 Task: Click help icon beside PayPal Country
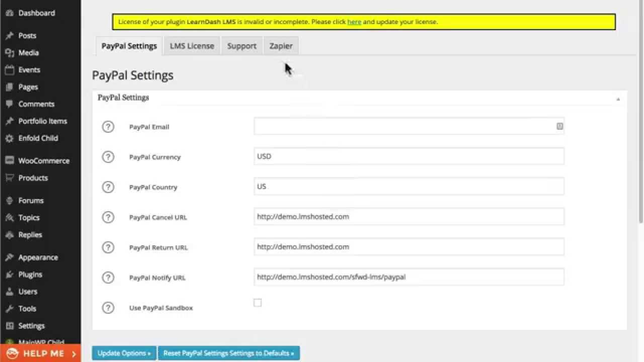click(x=108, y=187)
